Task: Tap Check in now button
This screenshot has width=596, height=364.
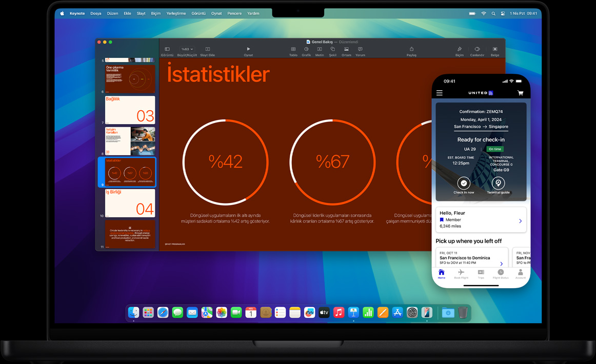Action: point(464,186)
